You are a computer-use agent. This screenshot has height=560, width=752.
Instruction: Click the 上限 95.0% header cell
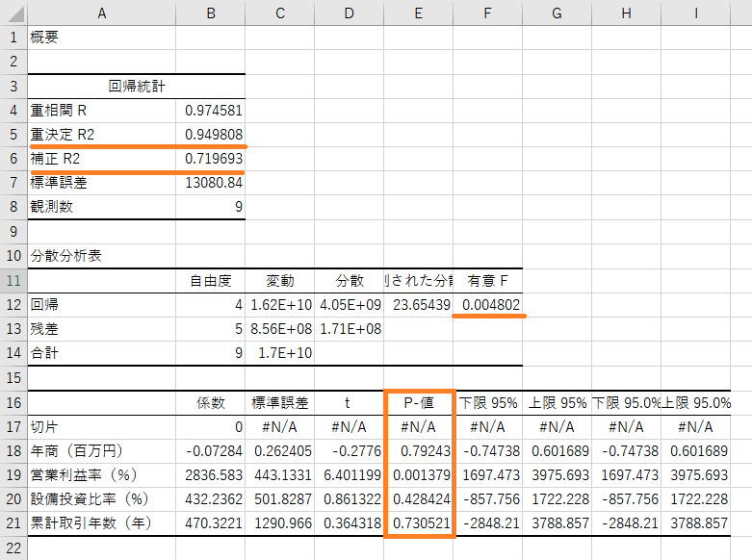click(x=696, y=402)
